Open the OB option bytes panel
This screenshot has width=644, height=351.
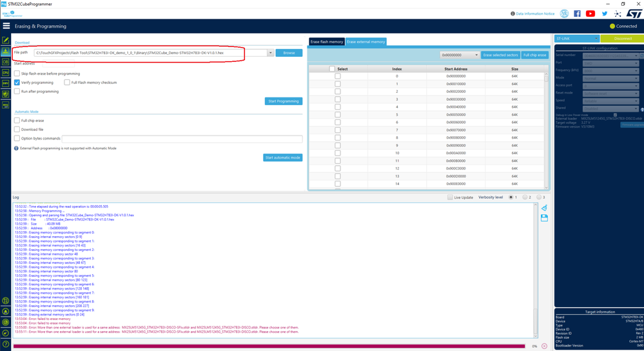[5, 62]
